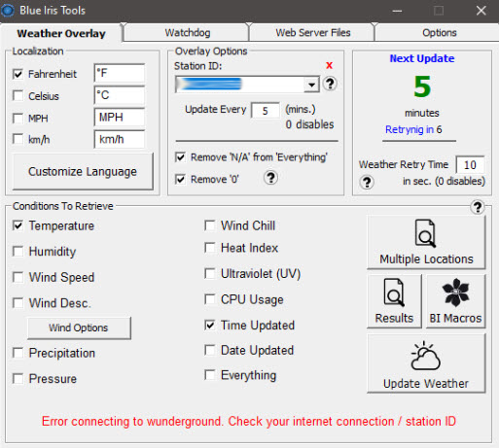
Task: Close the Blue Iris Tools window
Action: click(481, 11)
